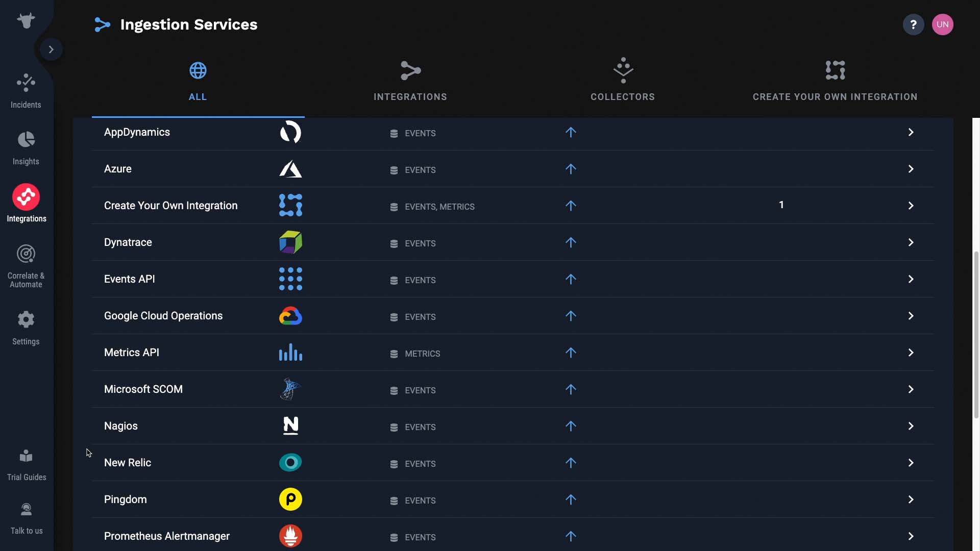Image resolution: width=980 pixels, height=551 pixels.
Task: Click the up arrow in AppDynamics row
Action: pos(571,132)
